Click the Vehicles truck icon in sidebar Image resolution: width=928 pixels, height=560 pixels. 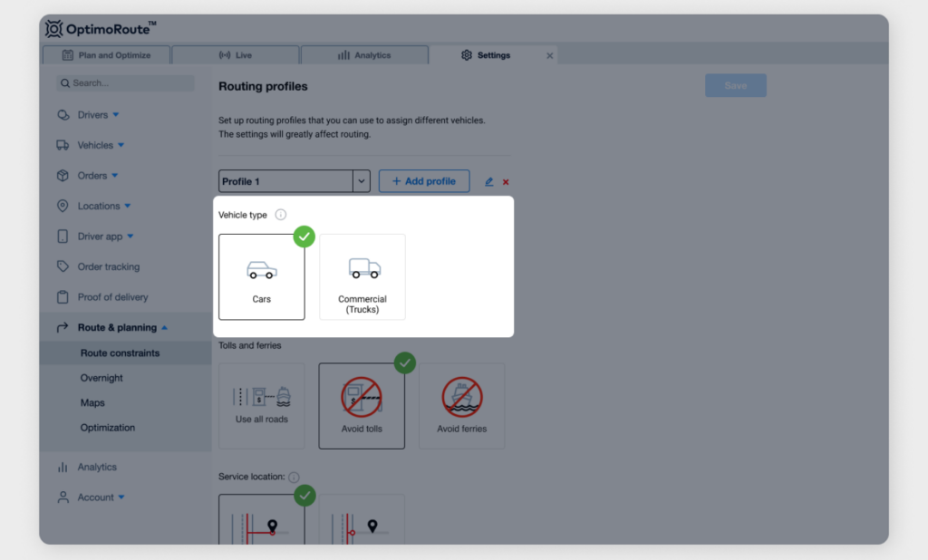pos(63,145)
